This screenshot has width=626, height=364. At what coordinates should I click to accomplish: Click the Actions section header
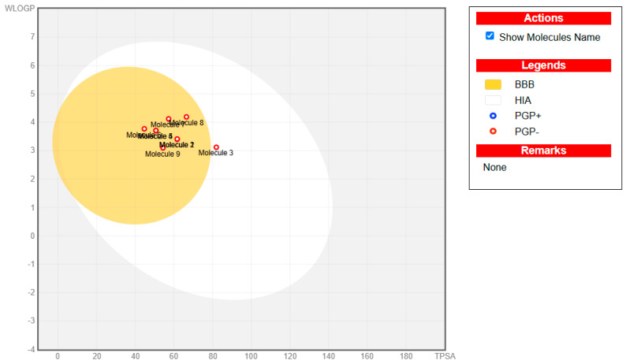(x=543, y=18)
